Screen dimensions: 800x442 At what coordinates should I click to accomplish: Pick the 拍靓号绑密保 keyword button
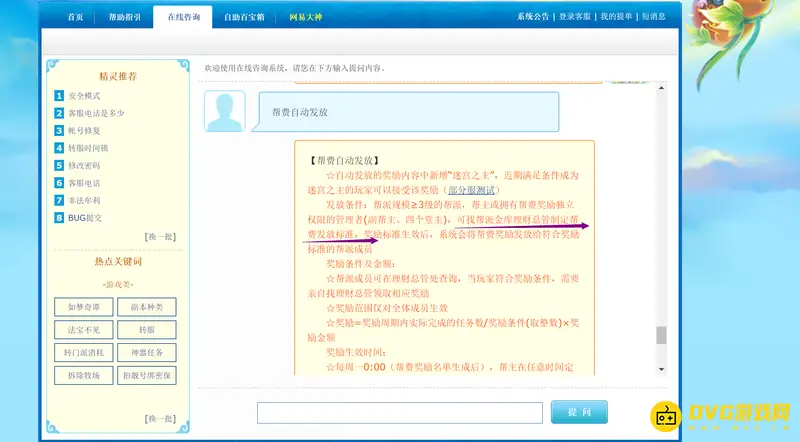coord(147,375)
